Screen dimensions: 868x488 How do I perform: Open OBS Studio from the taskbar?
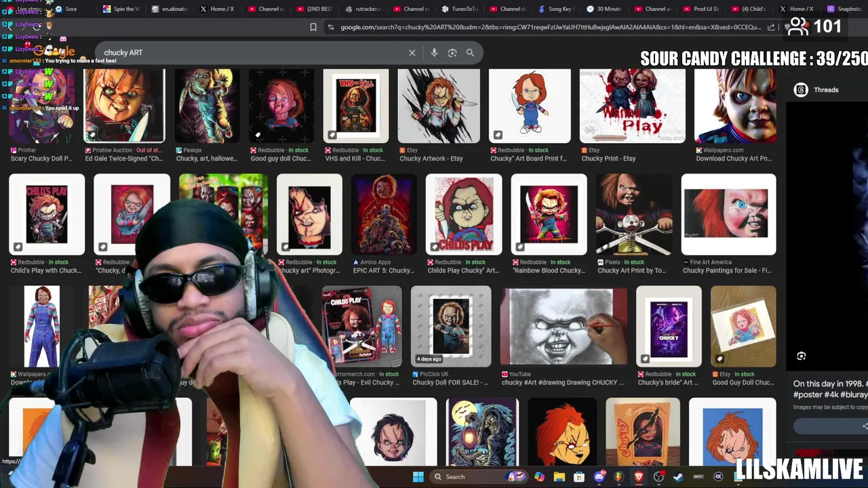pyautogui.click(x=658, y=476)
